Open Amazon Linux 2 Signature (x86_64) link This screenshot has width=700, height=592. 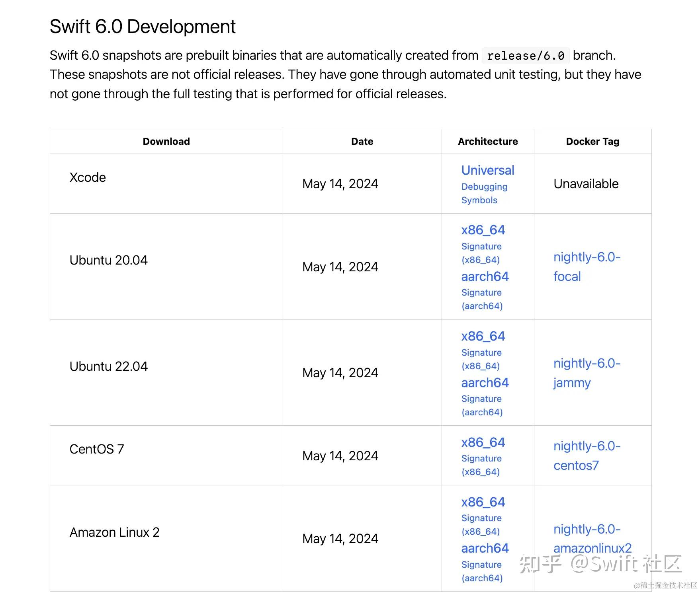click(481, 525)
